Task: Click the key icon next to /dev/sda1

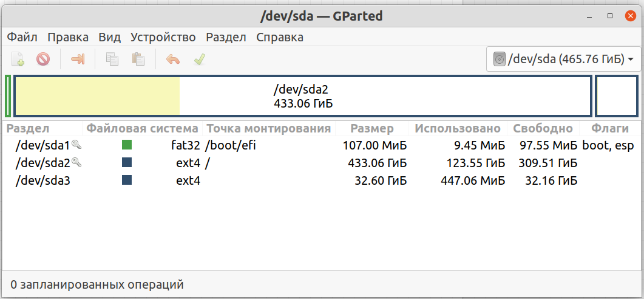Action: pos(76,145)
